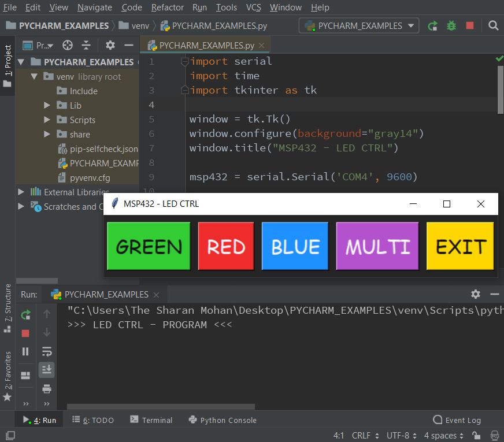Viewport: 504px width, 442px height.
Task: Toggle the 7: Structure side tab
Action: tap(8, 309)
